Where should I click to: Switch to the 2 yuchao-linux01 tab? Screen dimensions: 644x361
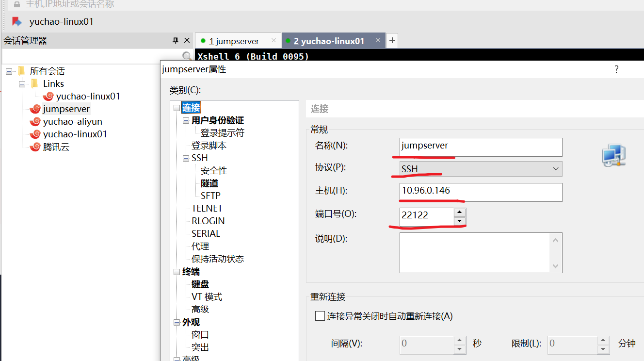pyautogui.click(x=329, y=41)
